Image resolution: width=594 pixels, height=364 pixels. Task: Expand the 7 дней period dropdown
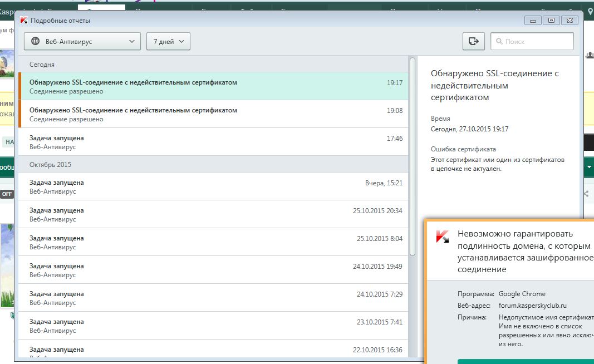coord(168,41)
